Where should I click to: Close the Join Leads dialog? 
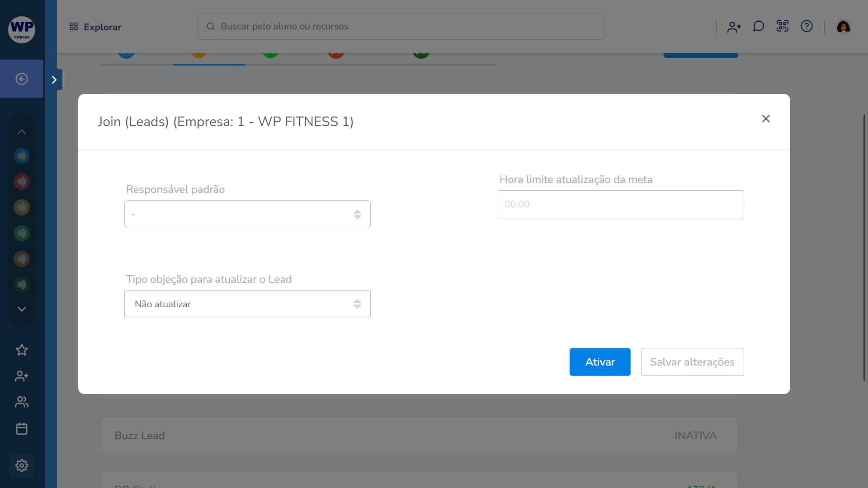(x=766, y=119)
